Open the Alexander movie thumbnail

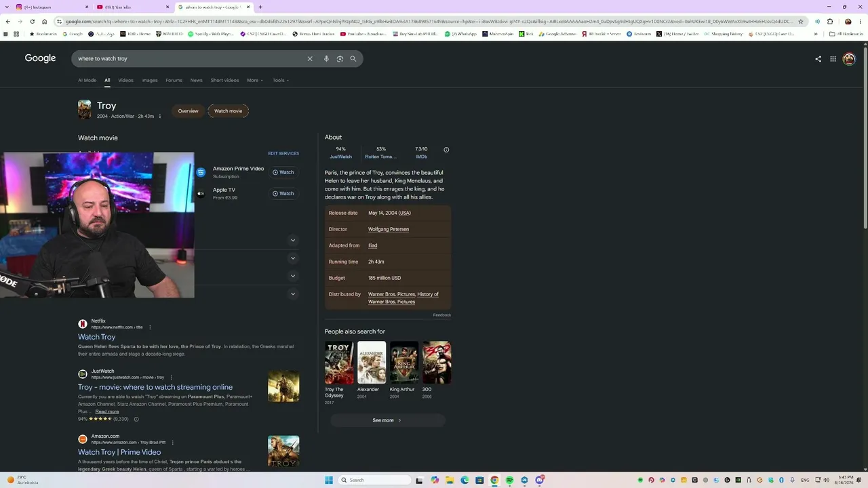(372, 363)
